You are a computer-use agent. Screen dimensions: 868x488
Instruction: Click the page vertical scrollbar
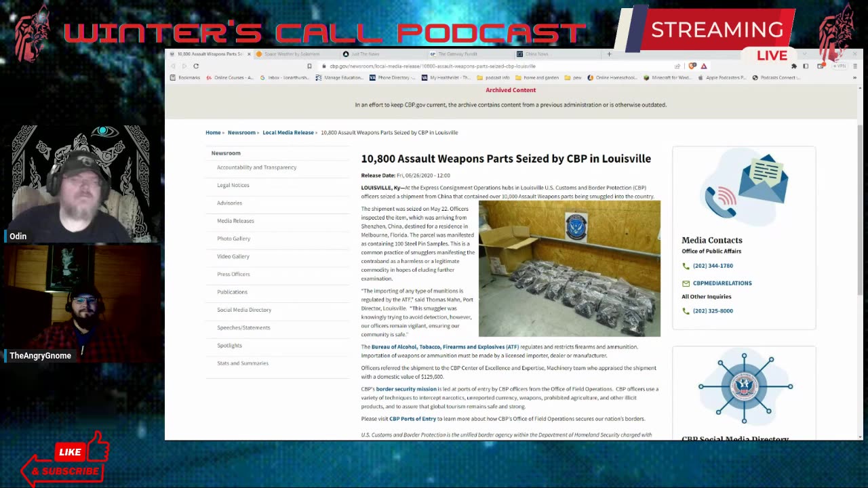click(x=859, y=210)
